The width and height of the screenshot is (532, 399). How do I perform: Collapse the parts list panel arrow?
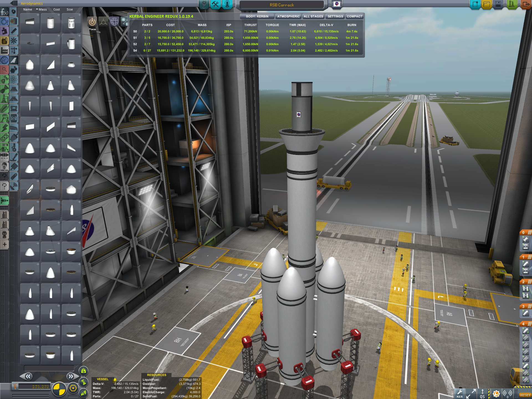click(14, 3)
